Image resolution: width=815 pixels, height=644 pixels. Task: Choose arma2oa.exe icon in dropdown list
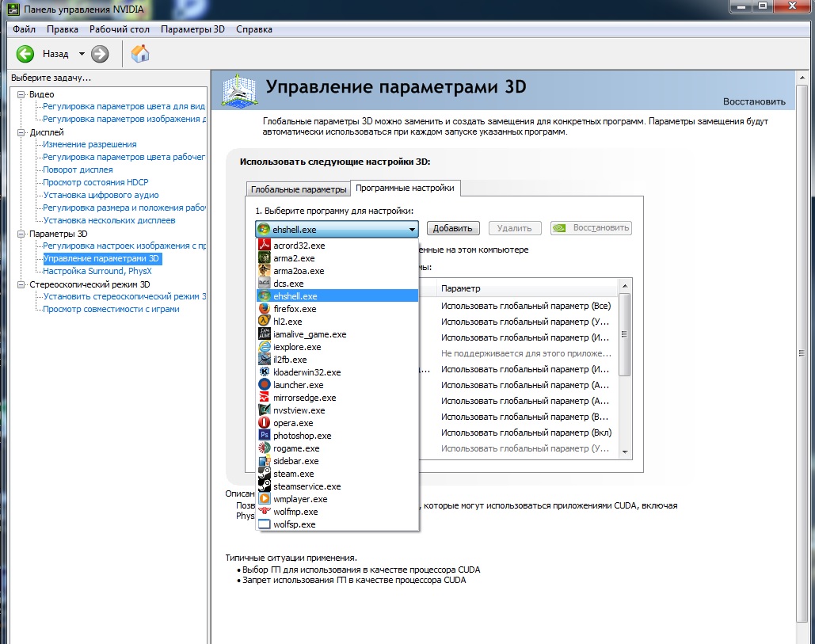pyautogui.click(x=265, y=271)
